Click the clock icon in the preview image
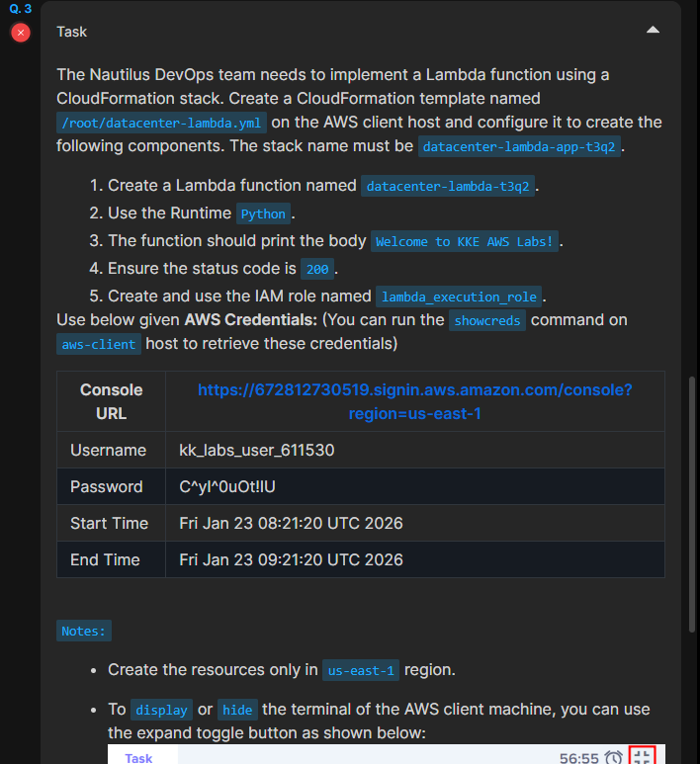 (x=614, y=757)
